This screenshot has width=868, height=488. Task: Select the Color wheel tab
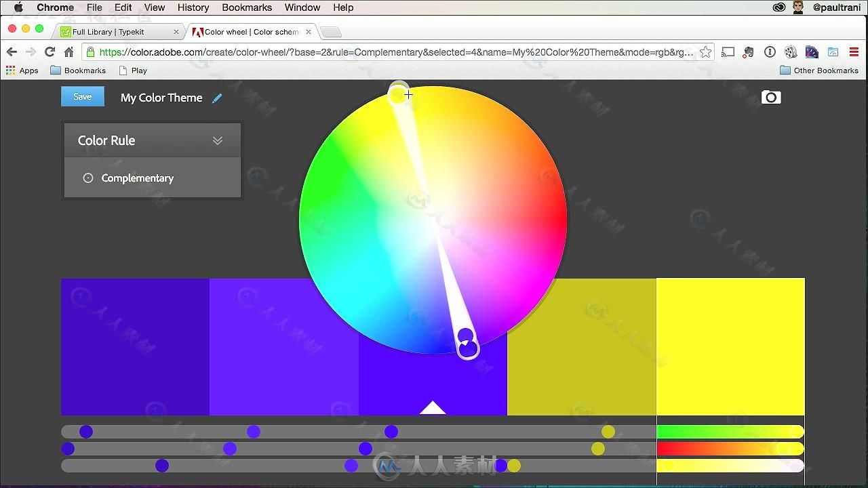252,32
